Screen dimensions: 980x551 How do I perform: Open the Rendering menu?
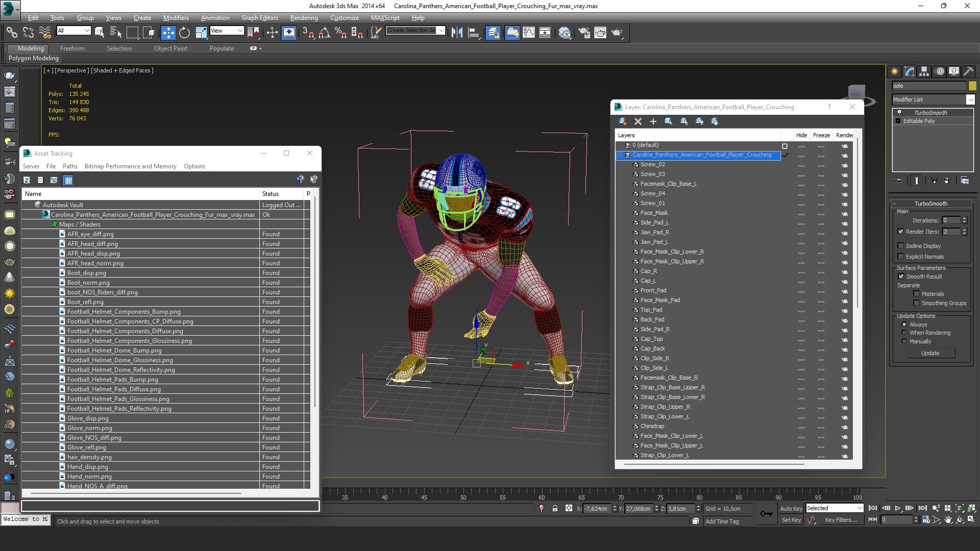coord(304,18)
